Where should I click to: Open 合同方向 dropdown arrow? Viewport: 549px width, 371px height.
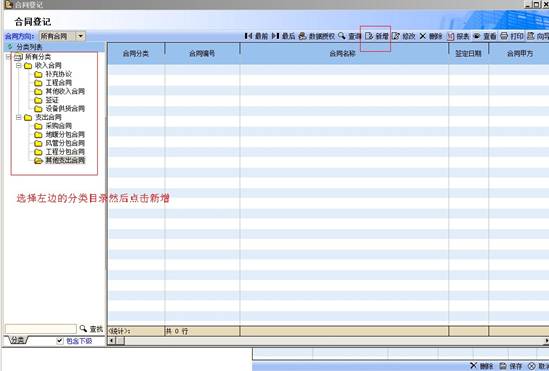click(81, 36)
